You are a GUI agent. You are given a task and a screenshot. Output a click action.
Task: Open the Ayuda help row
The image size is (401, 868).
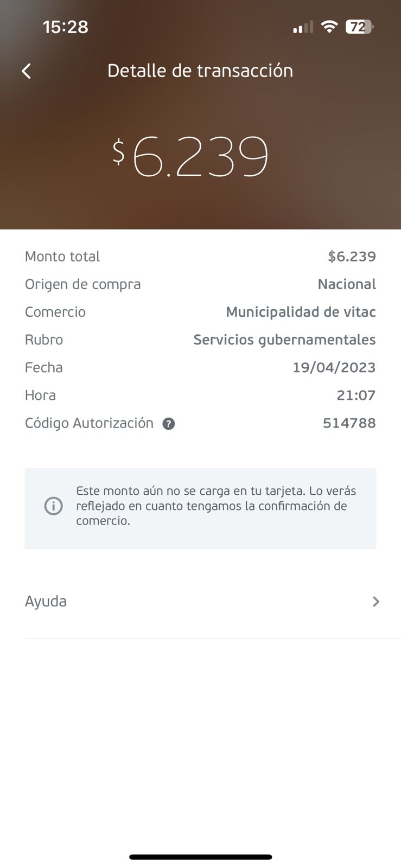pos(46,602)
